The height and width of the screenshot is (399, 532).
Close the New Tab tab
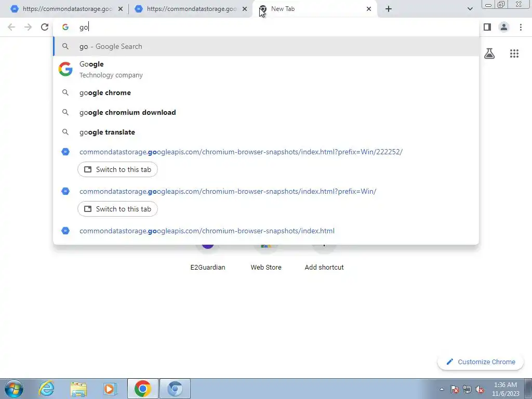(x=369, y=9)
